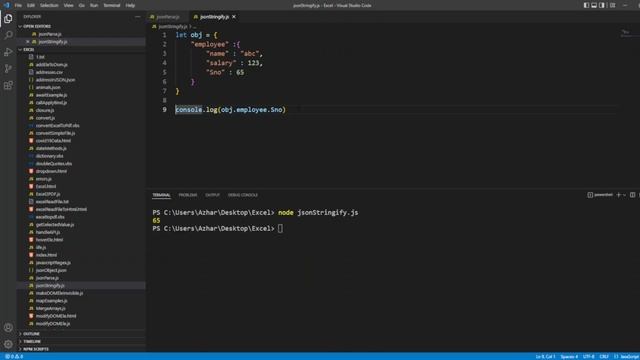Open animals.json in the file tree

[x=48, y=87]
